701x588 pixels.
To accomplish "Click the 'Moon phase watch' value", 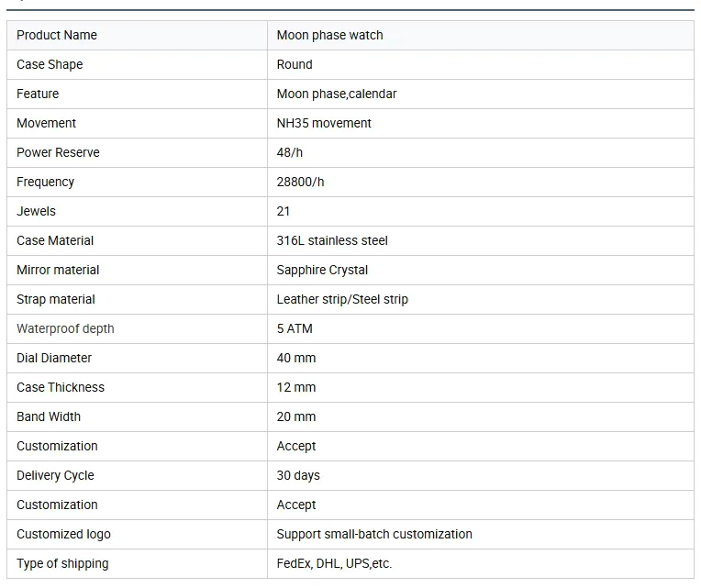I will (x=330, y=35).
